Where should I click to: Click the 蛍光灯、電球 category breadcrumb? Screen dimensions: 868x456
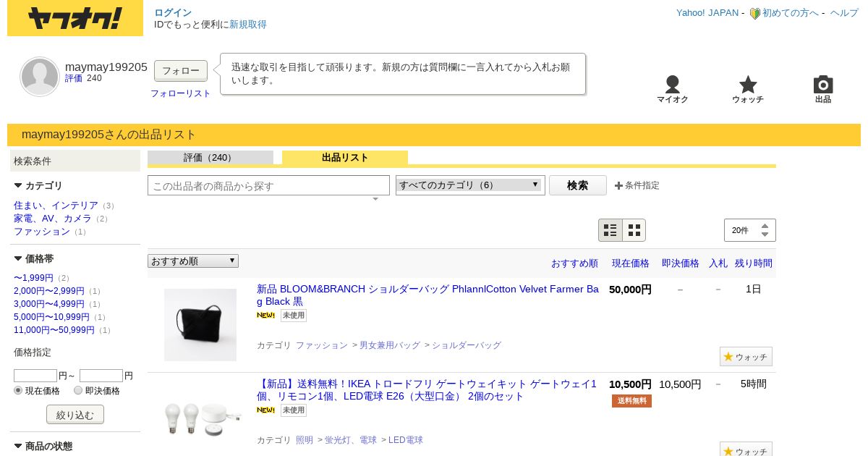point(350,440)
